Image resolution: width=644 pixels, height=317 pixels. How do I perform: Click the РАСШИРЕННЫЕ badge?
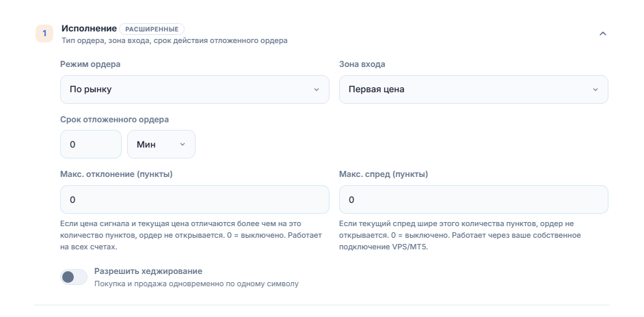click(x=152, y=29)
